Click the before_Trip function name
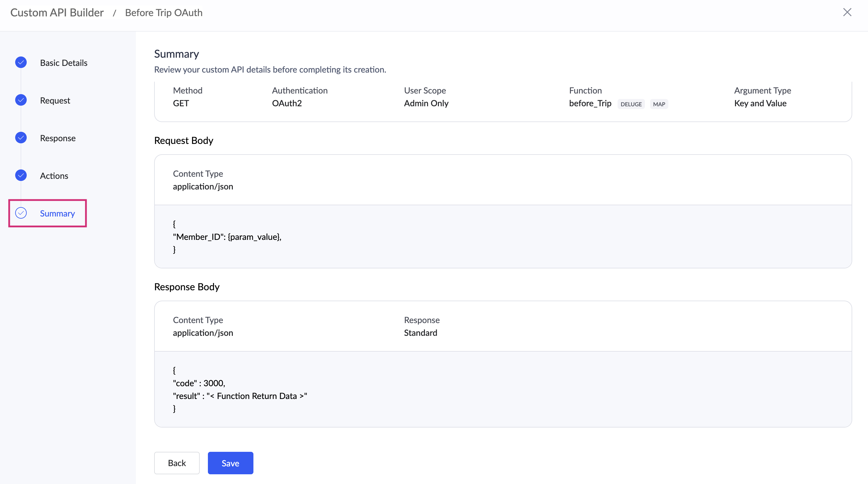868x484 pixels. pos(590,104)
